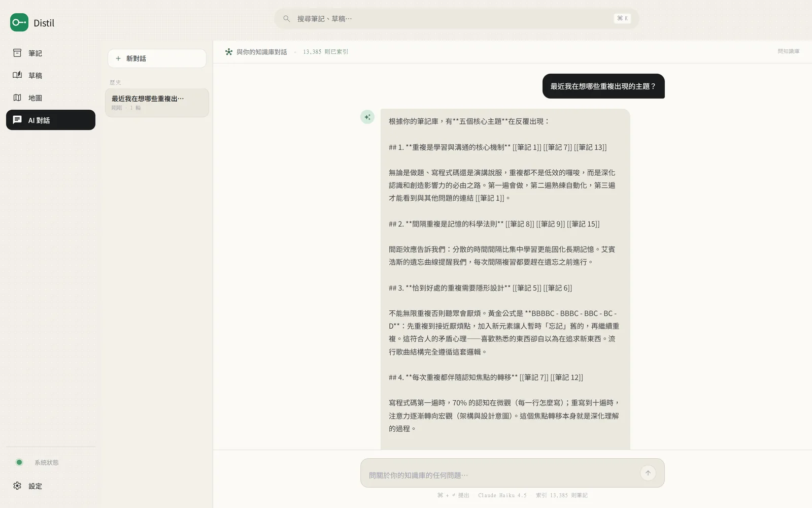This screenshot has height=508, width=812.
Task: Click the [[筆記 15]] citation in heading 2
Action: pos(583,224)
